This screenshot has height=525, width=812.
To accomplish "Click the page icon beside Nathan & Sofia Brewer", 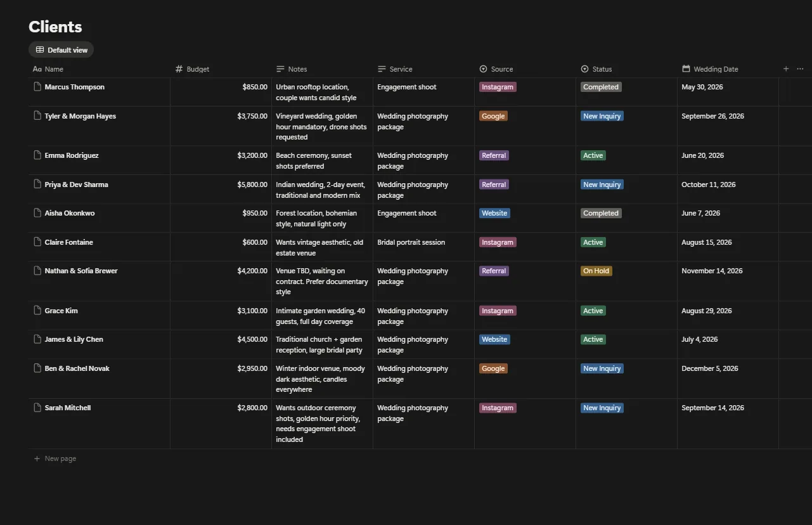I will pyautogui.click(x=37, y=271).
